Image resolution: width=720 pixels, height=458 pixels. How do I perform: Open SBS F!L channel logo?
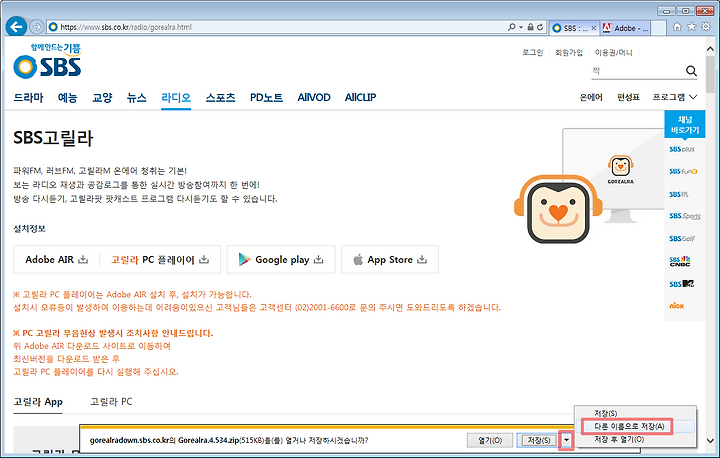point(679,194)
